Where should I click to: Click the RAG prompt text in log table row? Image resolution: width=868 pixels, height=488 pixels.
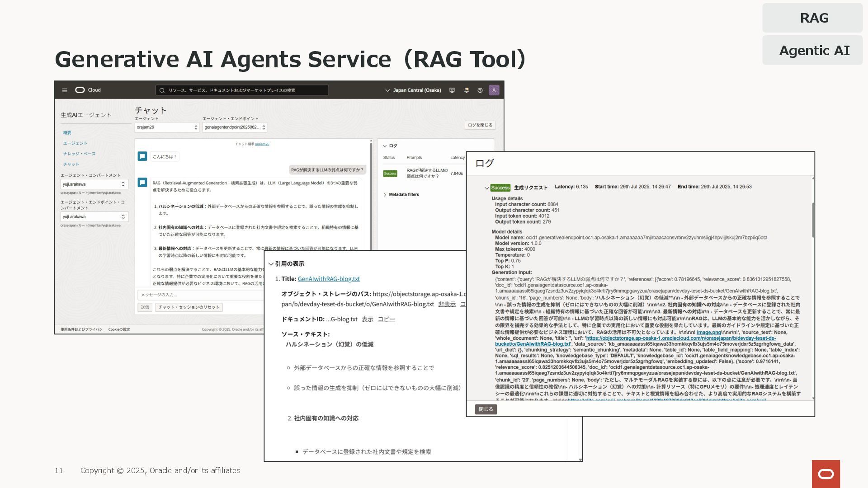427,174
